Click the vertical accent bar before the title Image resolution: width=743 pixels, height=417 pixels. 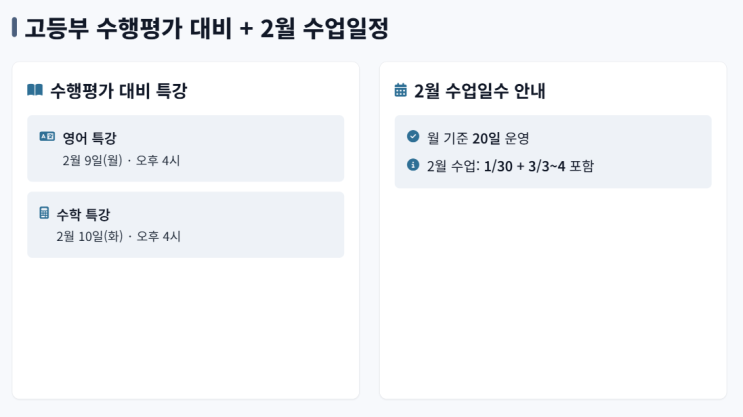pos(14,28)
